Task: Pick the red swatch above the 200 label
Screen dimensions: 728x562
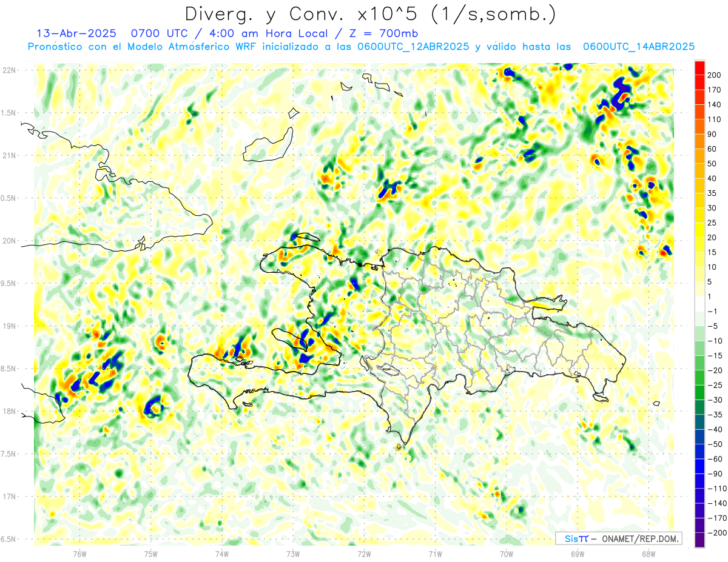Action: tap(699, 68)
